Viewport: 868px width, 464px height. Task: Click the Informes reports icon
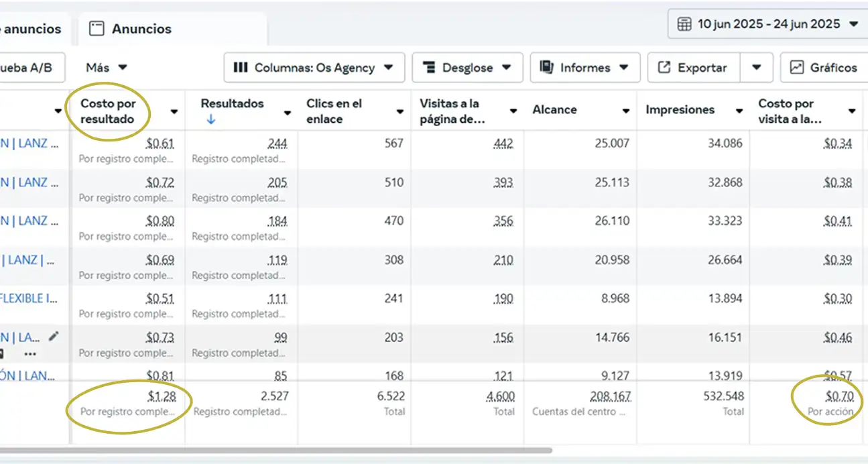pyautogui.click(x=546, y=68)
